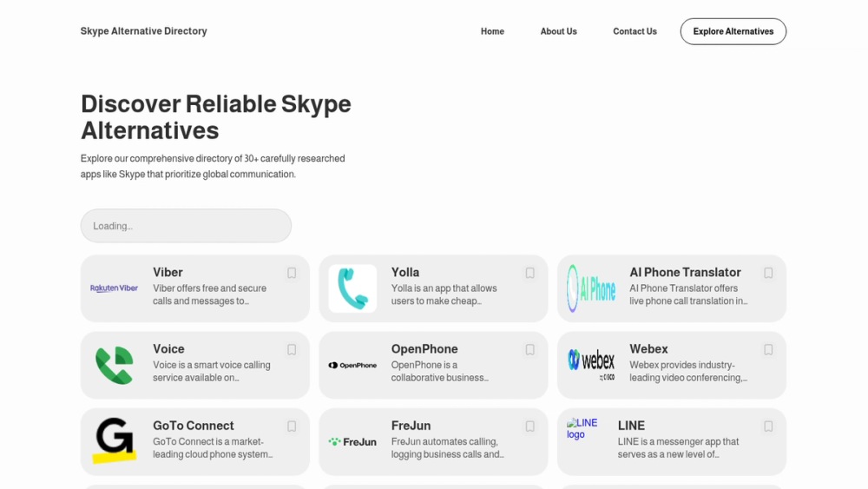Bookmark the Viber card

292,273
